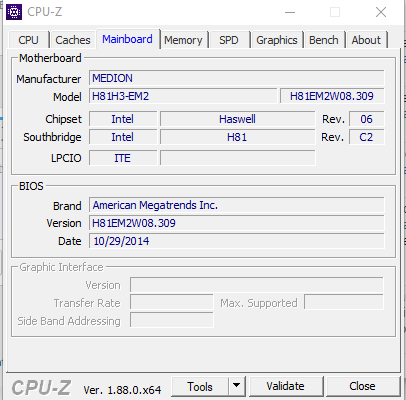Switch to the CPU tab
Viewport: 406px width, 400px height.
[29, 40]
